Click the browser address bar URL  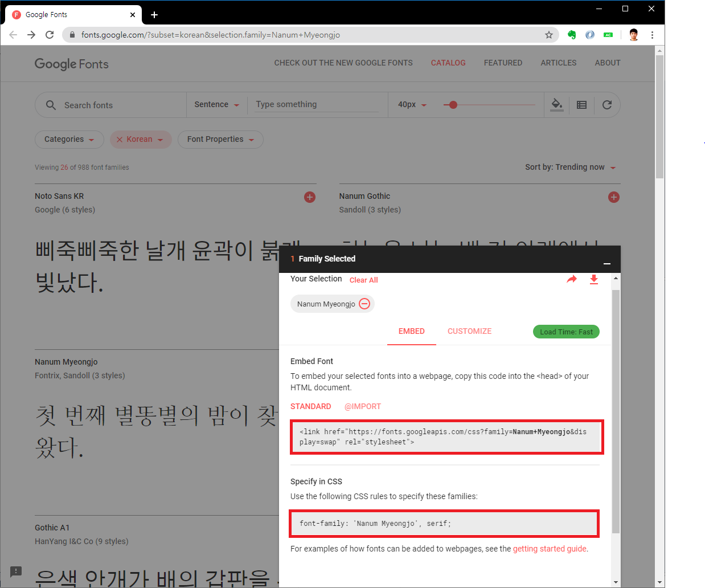point(211,35)
